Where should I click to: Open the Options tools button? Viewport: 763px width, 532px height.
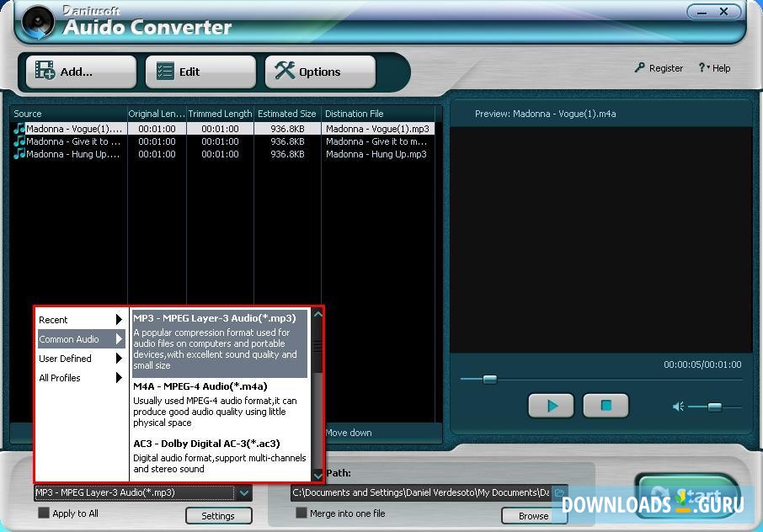click(x=320, y=72)
